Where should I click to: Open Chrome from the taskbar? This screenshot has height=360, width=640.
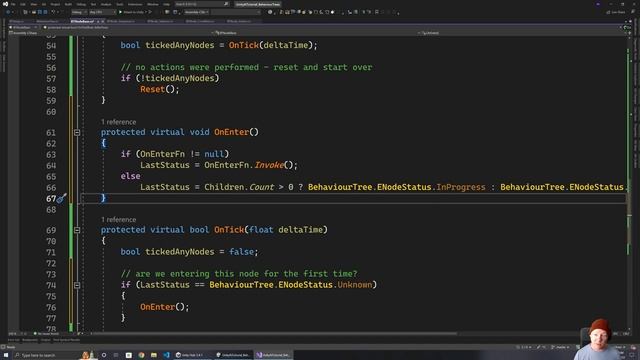point(141,355)
